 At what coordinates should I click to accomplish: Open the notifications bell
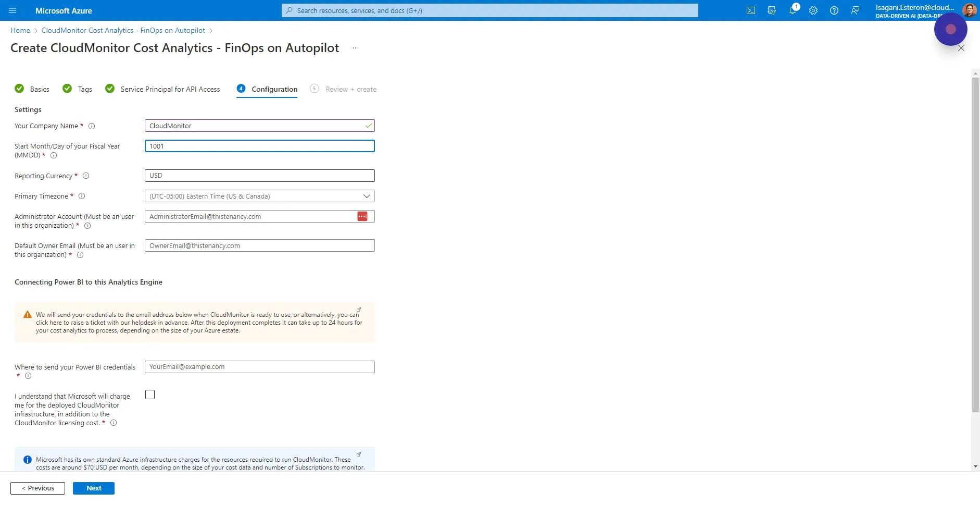pos(793,10)
